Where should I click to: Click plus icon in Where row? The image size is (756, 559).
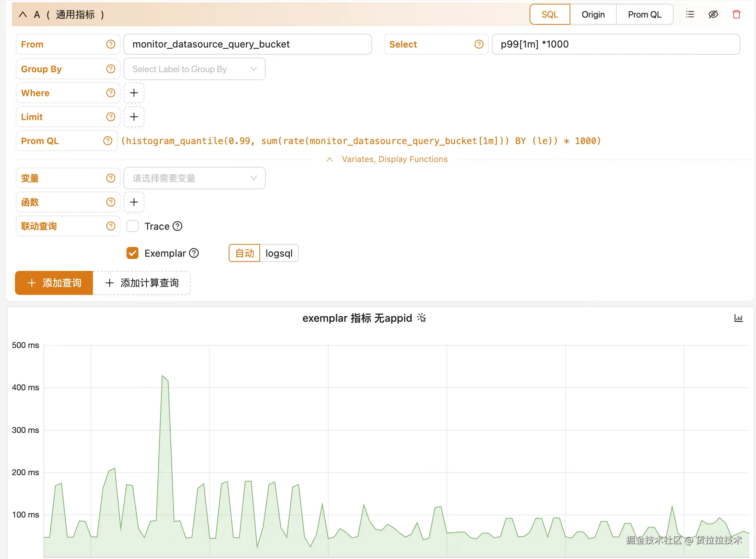click(134, 93)
